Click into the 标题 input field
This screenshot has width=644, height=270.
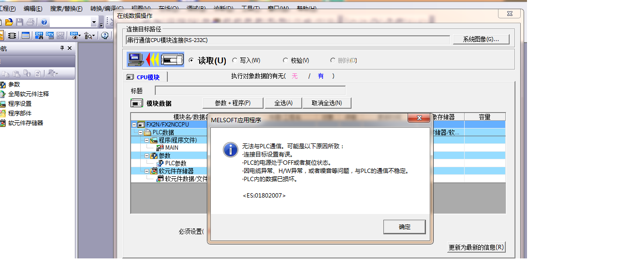[250, 90]
